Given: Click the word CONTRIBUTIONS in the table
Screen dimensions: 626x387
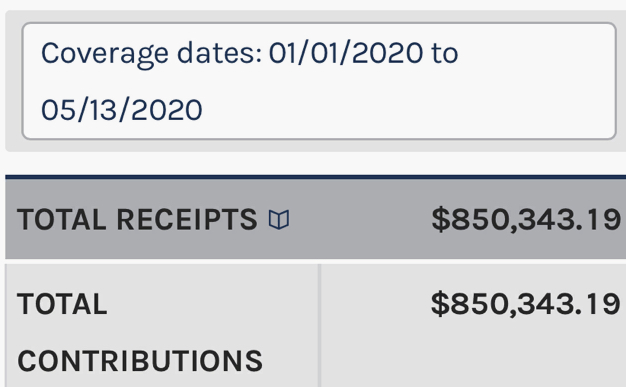Looking at the screenshot, I should coord(140,361).
